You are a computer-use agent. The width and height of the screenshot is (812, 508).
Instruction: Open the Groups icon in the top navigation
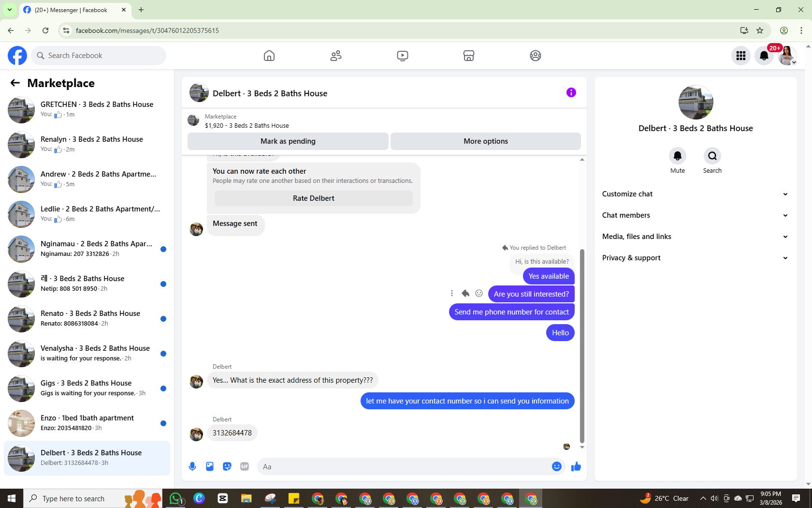click(536, 56)
